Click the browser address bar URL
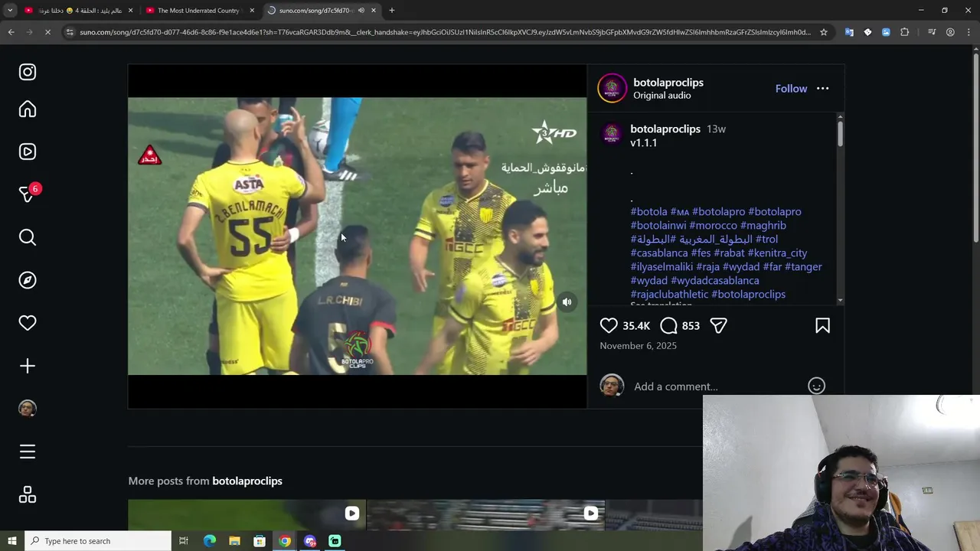 point(445,32)
